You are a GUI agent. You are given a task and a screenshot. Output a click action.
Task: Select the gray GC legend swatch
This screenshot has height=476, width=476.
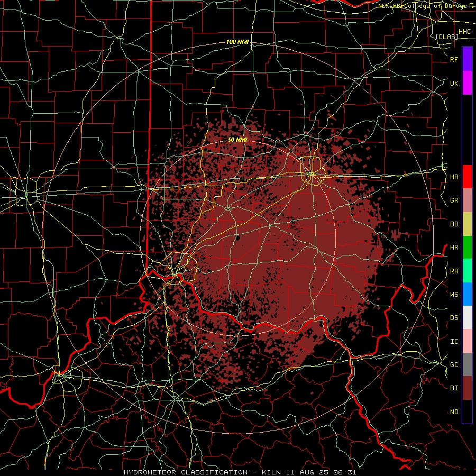[x=467, y=364]
